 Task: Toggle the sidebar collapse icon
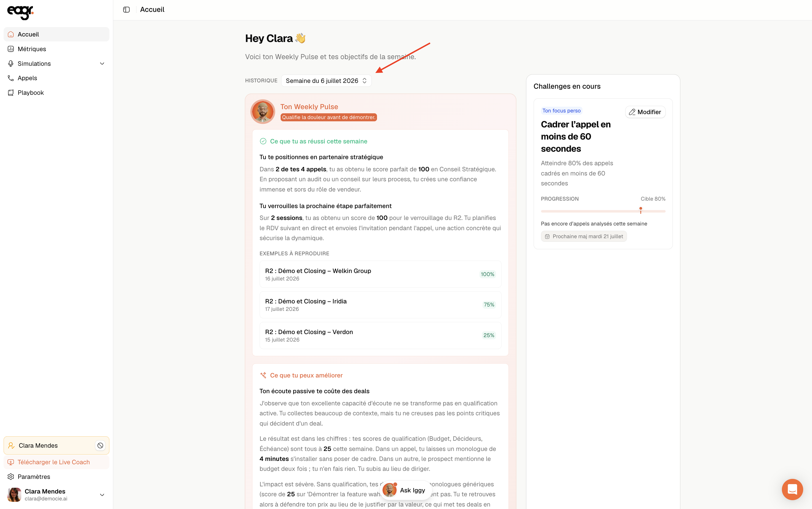126,10
